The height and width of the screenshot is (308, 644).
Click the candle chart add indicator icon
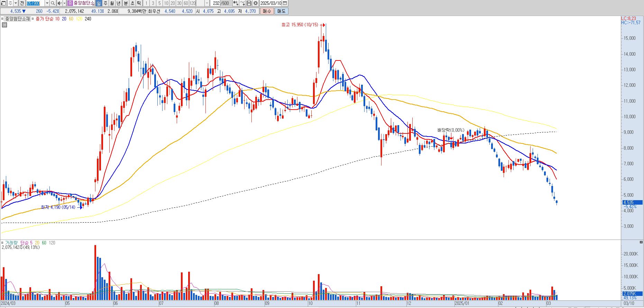(x=236, y=3)
